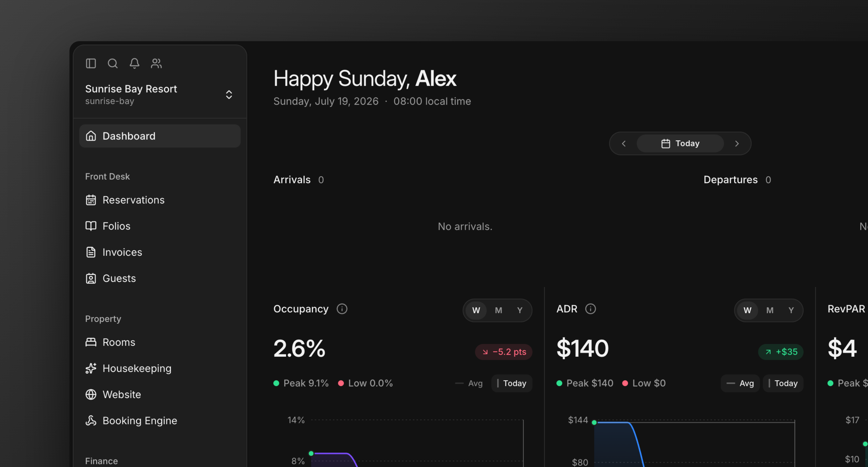Image resolution: width=868 pixels, height=467 pixels.
Task: Go to previous day chevron
Action: [624, 144]
